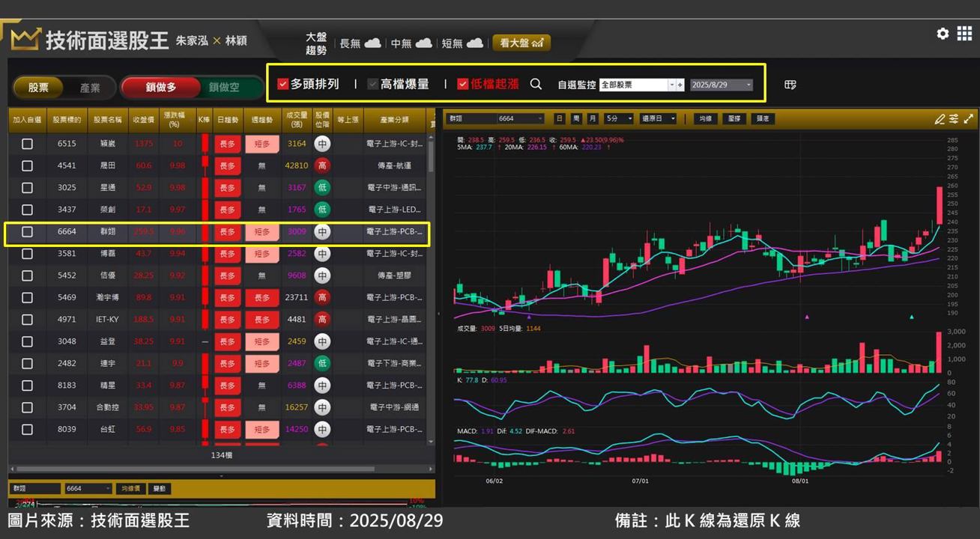Open the apps grid menu icon
This screenshot has width=980, height=539.
tap(964, 34)
